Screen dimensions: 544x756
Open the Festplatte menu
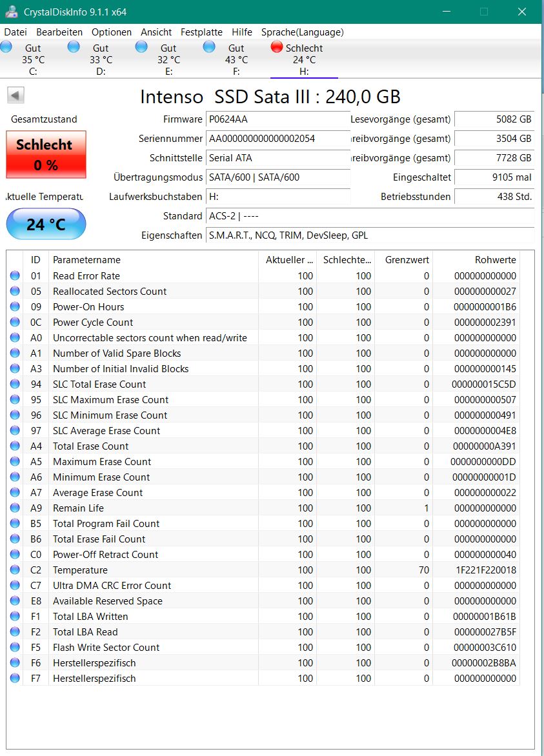click(201, 32)
